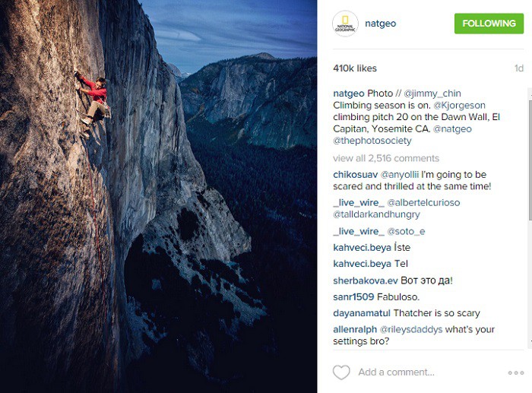
Task: Toggle the green Following button
Action: (489, 24)
